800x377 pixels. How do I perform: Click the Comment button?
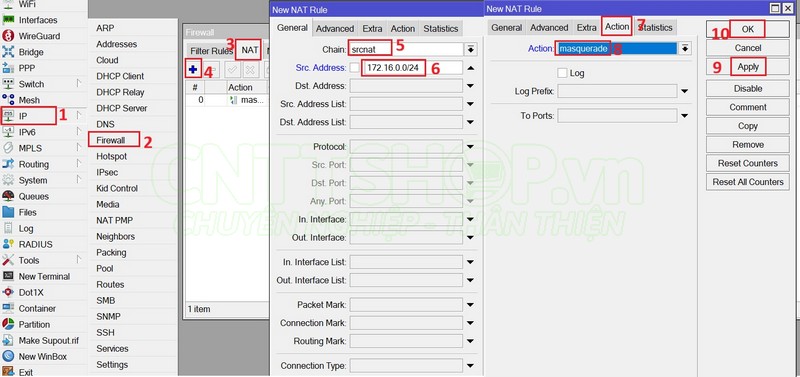tap(747, 107)
